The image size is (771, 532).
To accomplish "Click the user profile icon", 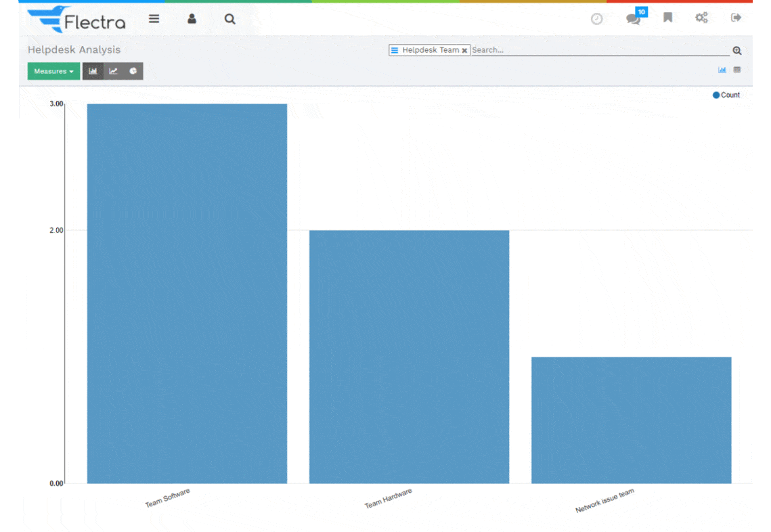I will [192, 19].
